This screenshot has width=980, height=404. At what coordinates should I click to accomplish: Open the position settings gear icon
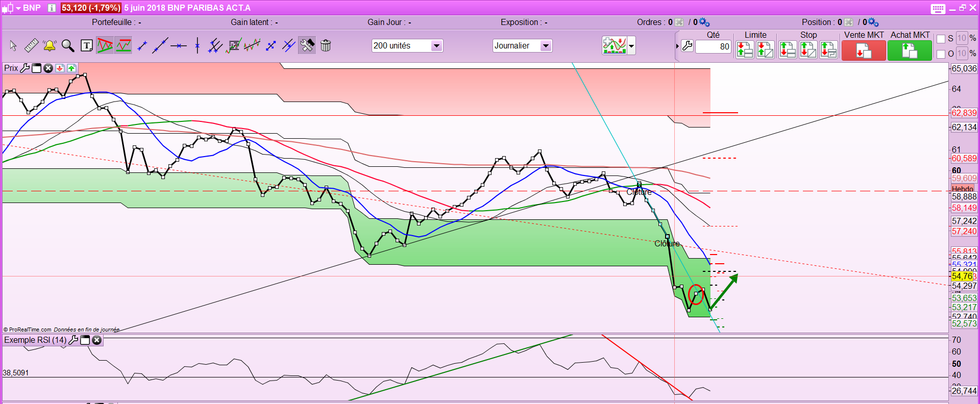click(874, 22)
